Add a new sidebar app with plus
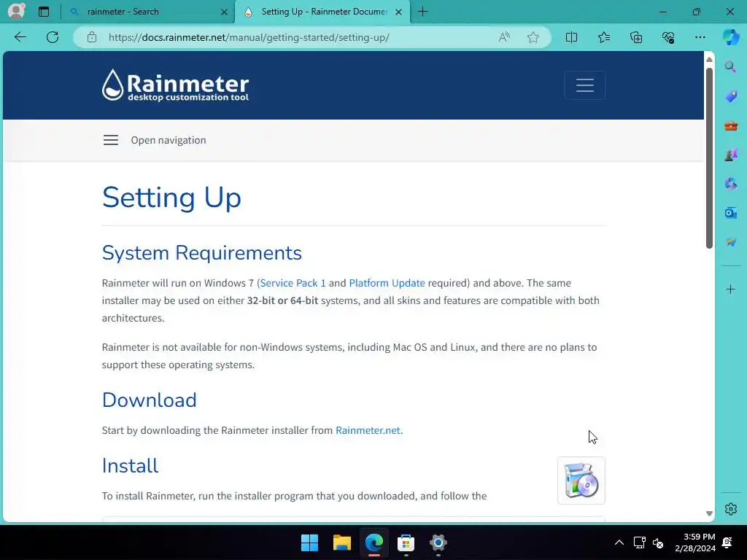The width and height of the screenshot is (747, 560). click(x=730, y=289)
